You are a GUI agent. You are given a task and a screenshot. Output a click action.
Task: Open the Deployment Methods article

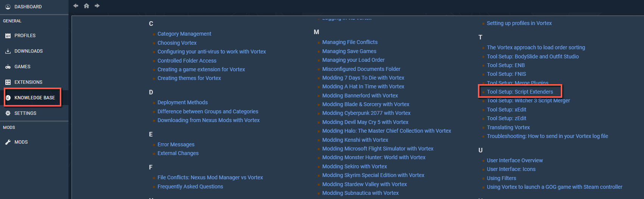[x=182, y=102]
